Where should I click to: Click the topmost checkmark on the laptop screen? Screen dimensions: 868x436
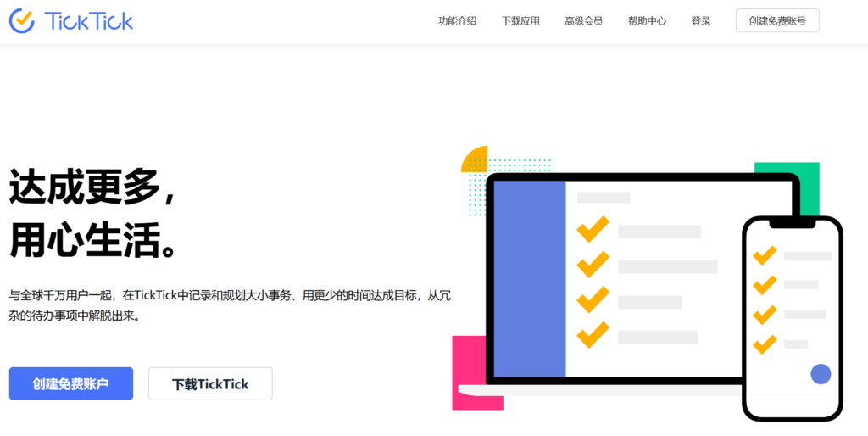(593, 229)
